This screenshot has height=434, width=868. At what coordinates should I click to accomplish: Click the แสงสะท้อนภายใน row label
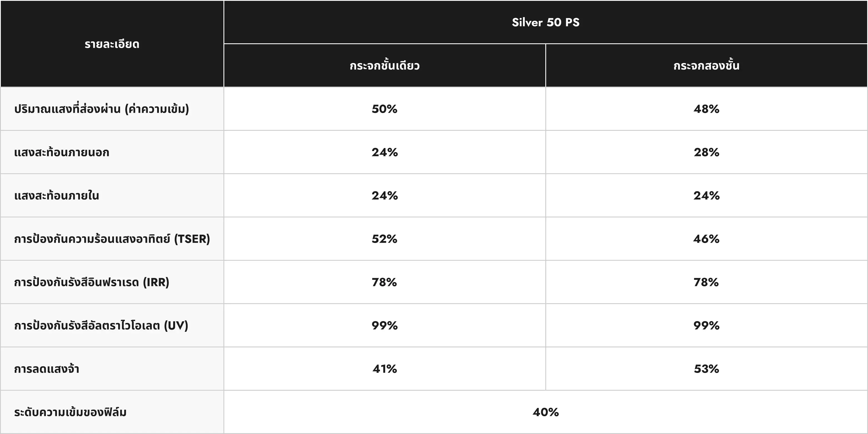(x=57, y=195)
